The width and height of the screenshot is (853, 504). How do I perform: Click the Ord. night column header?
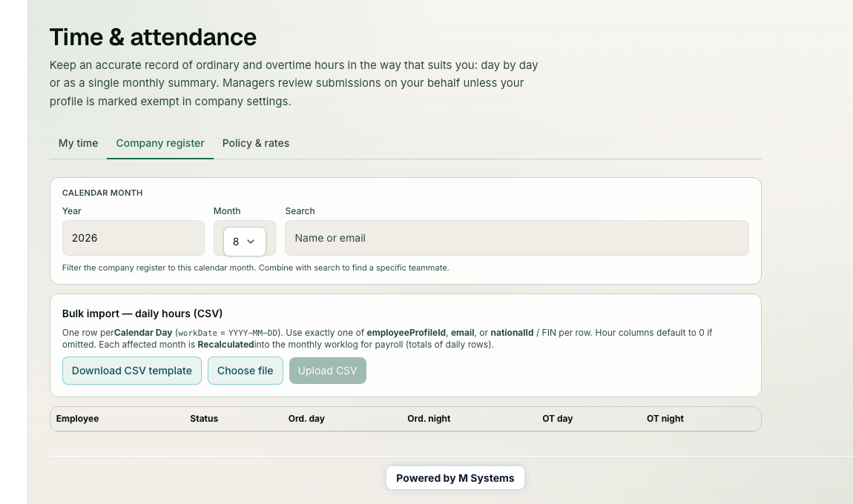429,419
